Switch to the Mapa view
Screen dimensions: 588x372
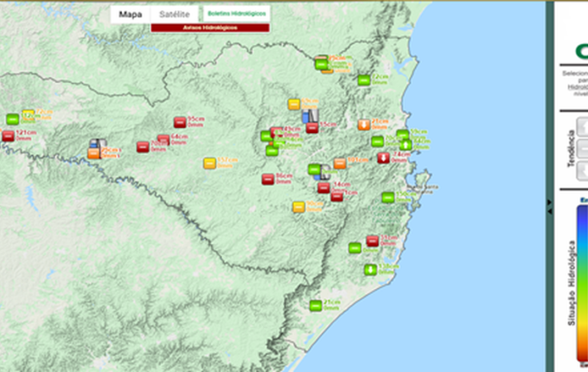(x=130, y=15)
